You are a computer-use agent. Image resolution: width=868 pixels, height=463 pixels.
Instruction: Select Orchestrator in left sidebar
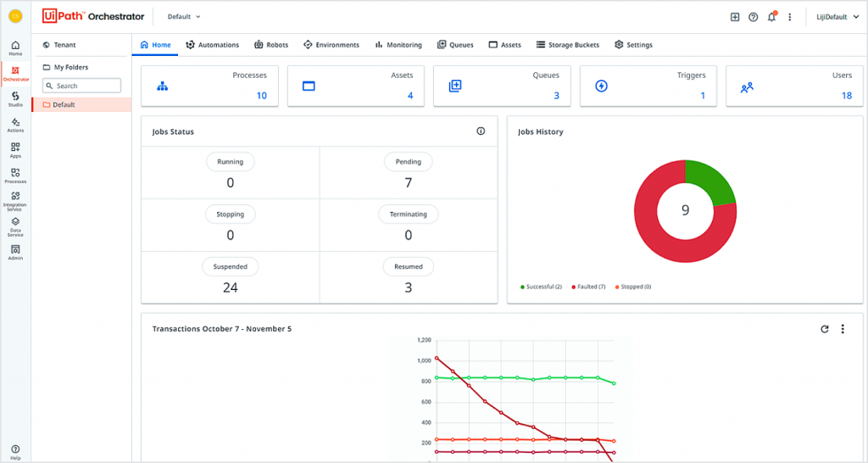pos(15,74)
